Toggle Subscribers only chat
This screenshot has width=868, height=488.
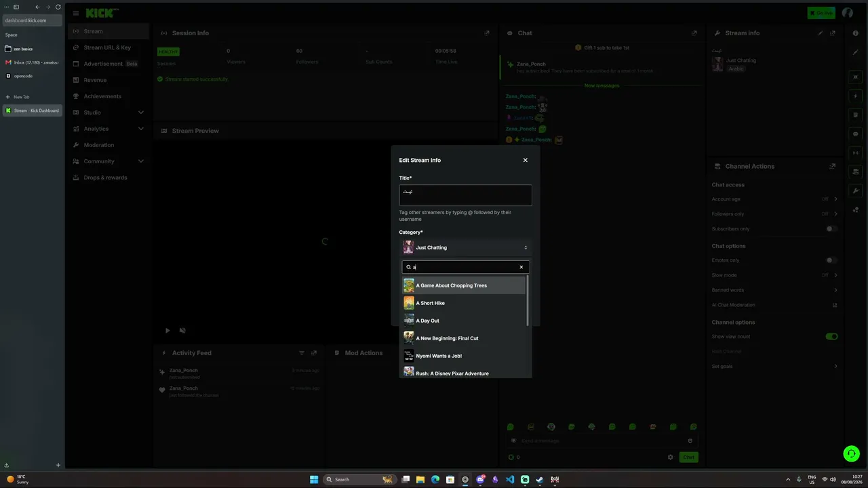831,229
